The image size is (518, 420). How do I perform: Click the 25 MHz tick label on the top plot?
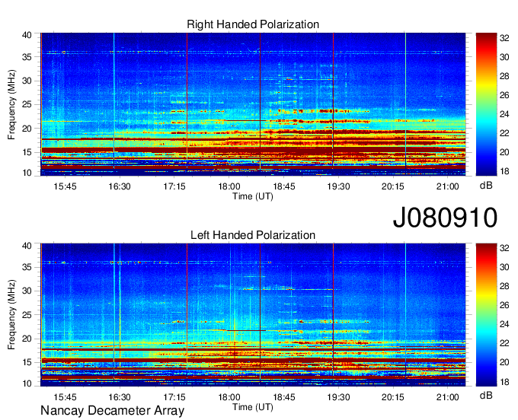tap(27, 104)
